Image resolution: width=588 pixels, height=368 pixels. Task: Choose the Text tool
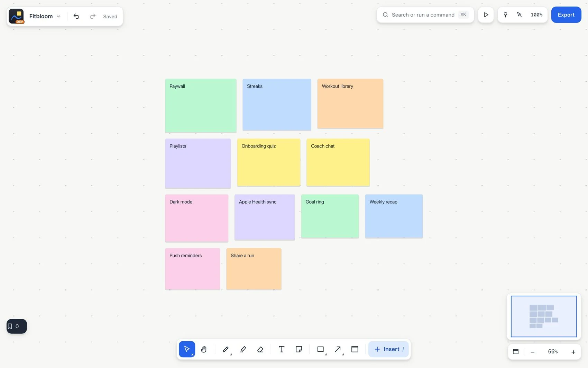pos(282,349)
